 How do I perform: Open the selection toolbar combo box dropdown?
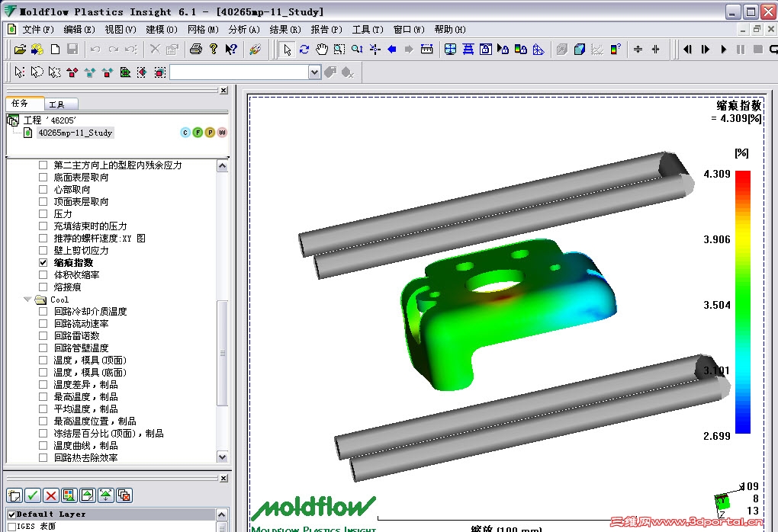pos(314,72)
